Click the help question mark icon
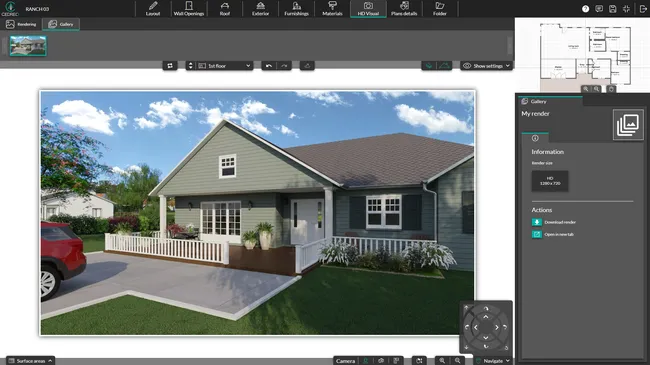This screenshot has width=650, height=365. pos(585,9)
